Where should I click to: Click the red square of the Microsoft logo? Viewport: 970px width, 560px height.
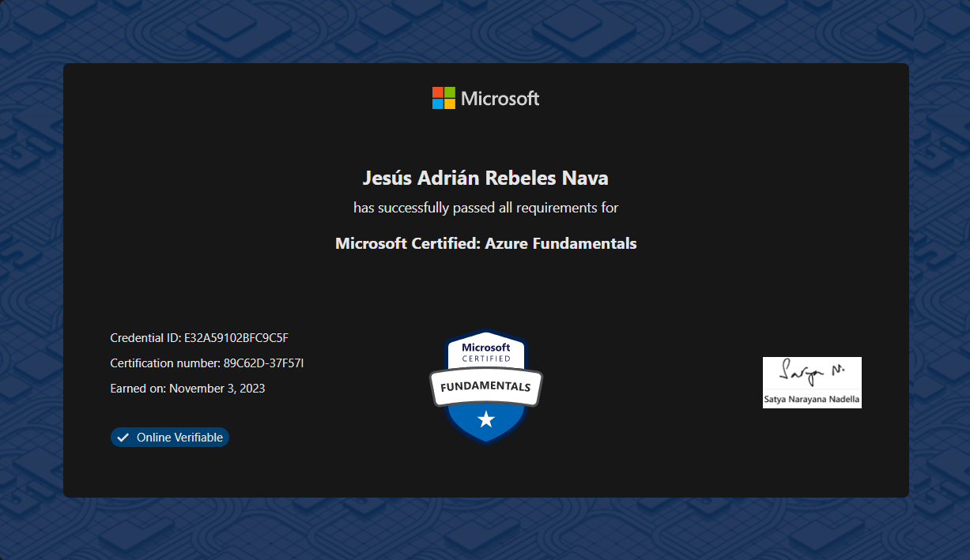click(437, 92)
